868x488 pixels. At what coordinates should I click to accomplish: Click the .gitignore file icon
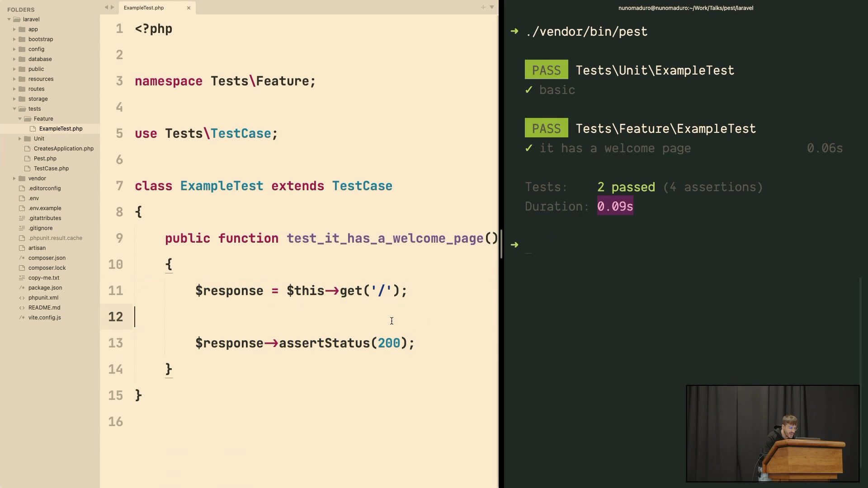click(x=22, y=228)
